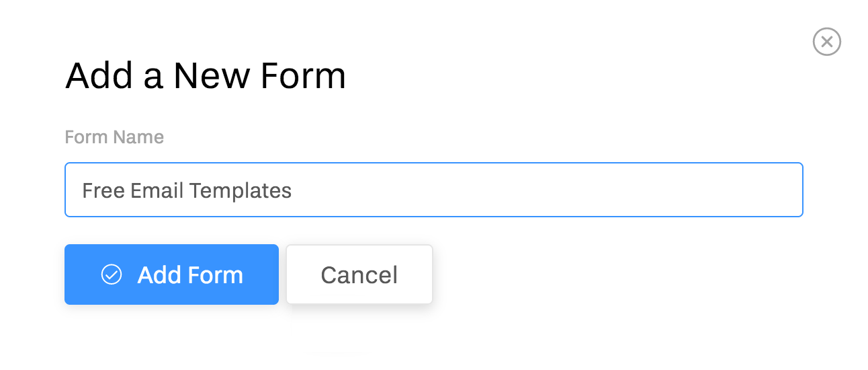This screenshot has height=370, width=868.
Task: Hit the circled check mark icon
Action: 112,274
